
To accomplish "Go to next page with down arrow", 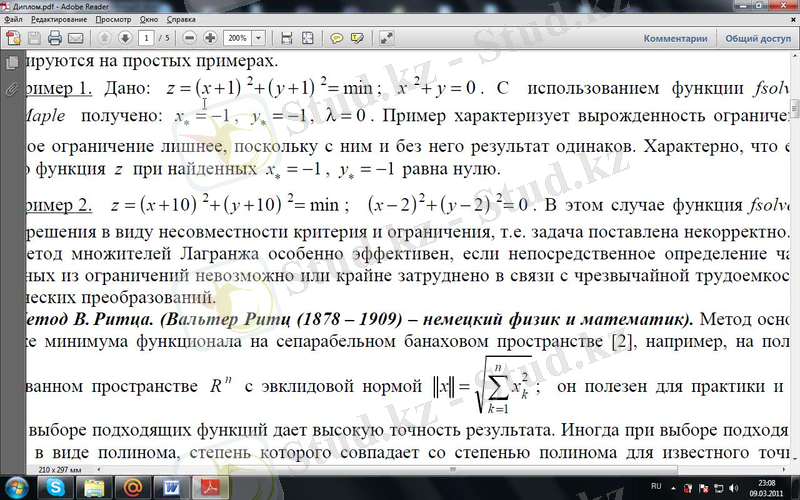I will click(x=124, y=38).
